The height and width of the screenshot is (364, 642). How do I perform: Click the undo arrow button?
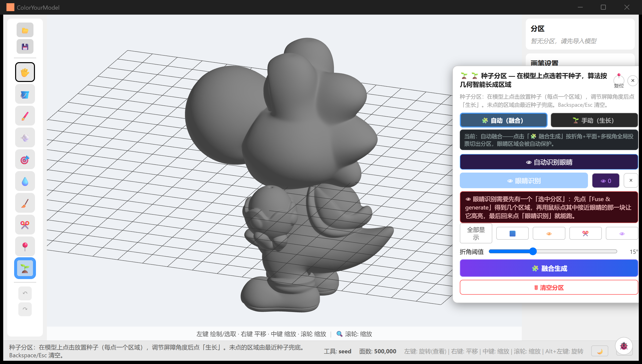[25, 293]
